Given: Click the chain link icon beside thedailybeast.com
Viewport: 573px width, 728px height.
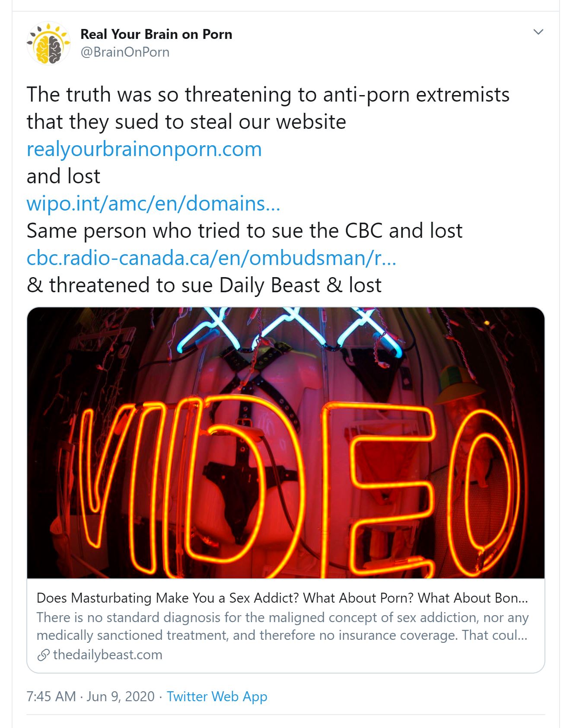Looking at the screenshot, I should point(43,655).
